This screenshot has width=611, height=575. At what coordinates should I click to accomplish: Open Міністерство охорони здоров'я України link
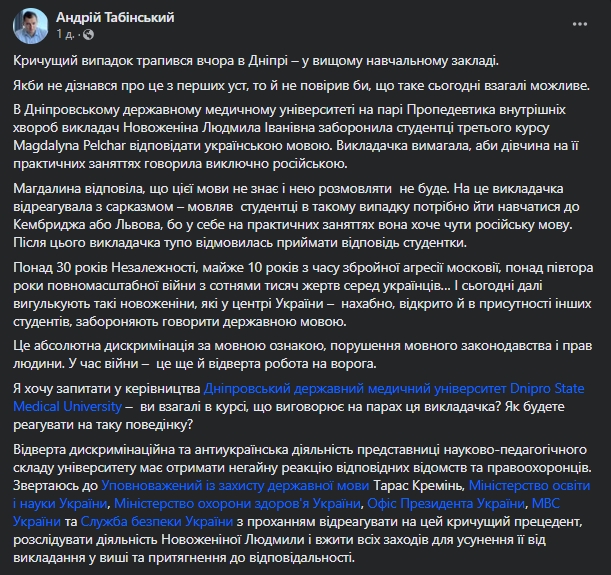pyautogui.click(x=238, y=502)
